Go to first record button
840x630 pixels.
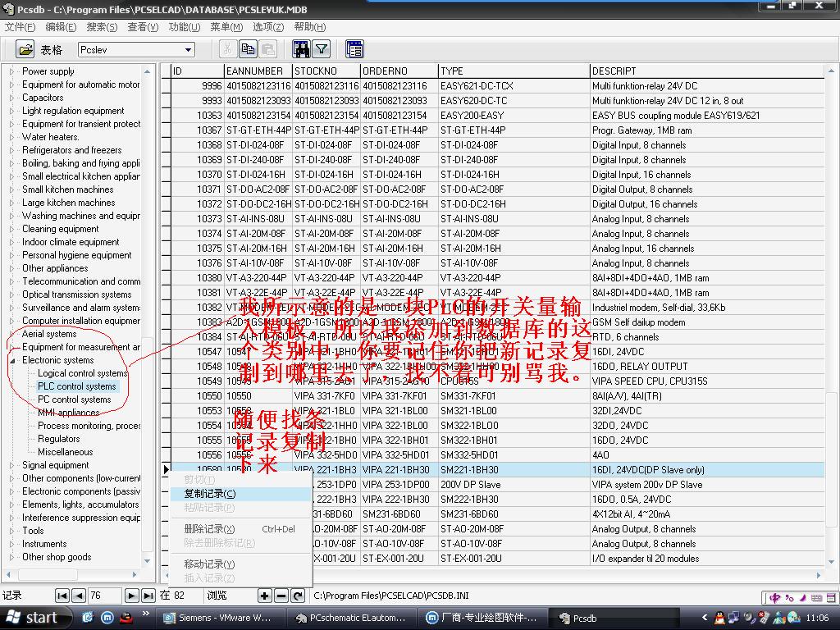pyautogui.click(x=62, y=596)
